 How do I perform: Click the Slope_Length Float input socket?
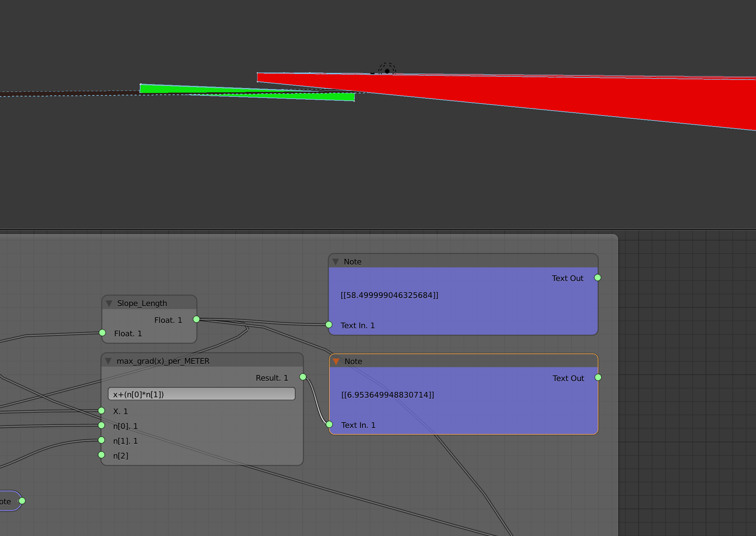point(103,333)
